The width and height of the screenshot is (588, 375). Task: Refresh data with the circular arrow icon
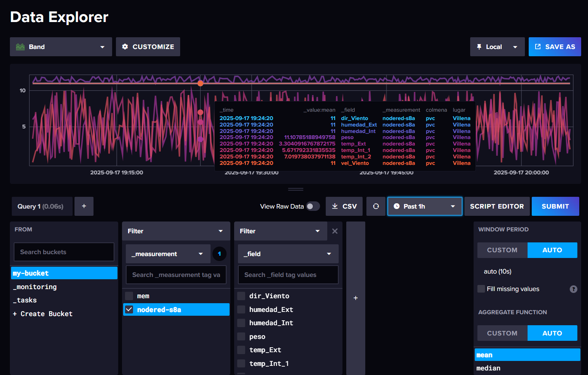[x=376, y=206]
